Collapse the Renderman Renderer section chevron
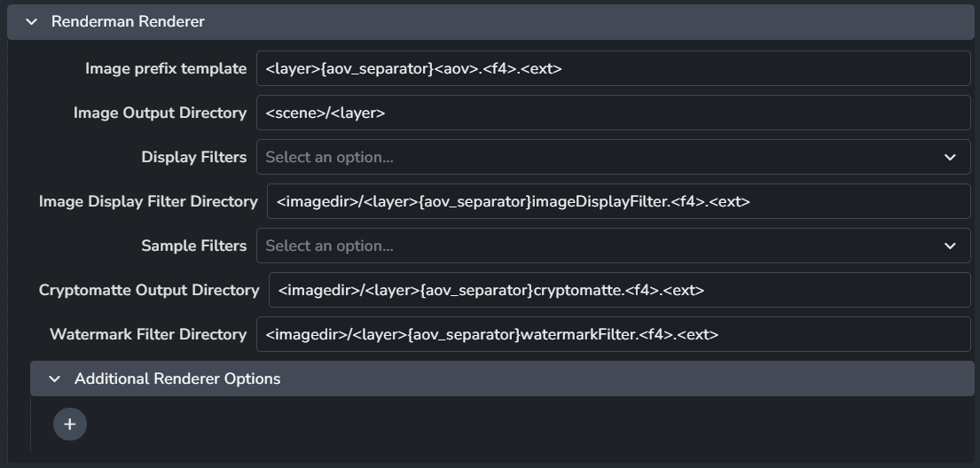Viewport: 980px width, 468px height. tap(32, 21)
